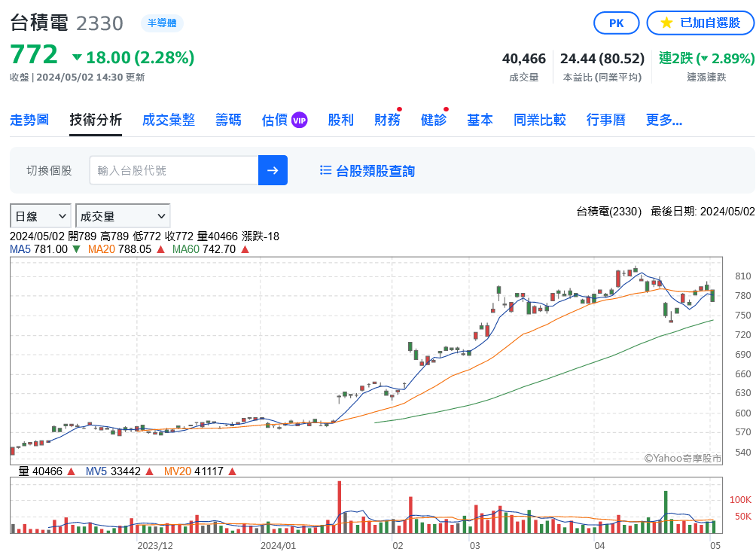
Task: Click the MV20 41117 volume average label
Action: pos(194,471)
